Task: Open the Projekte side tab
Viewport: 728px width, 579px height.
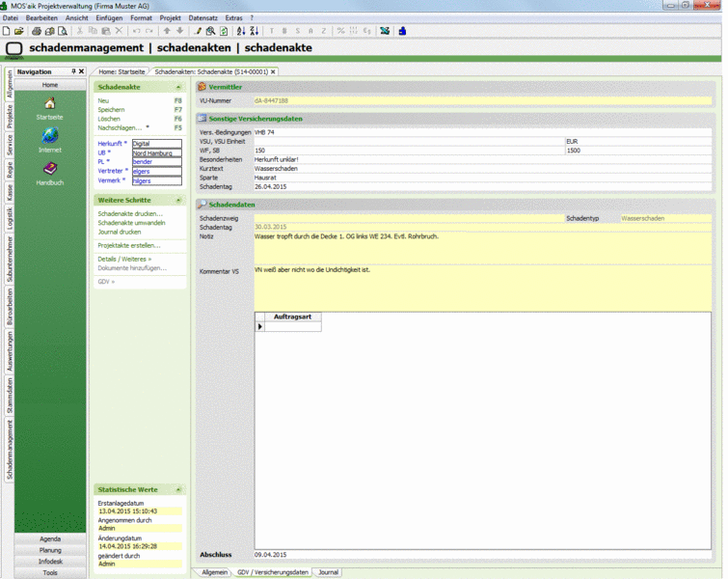Action: coord(10,117)
